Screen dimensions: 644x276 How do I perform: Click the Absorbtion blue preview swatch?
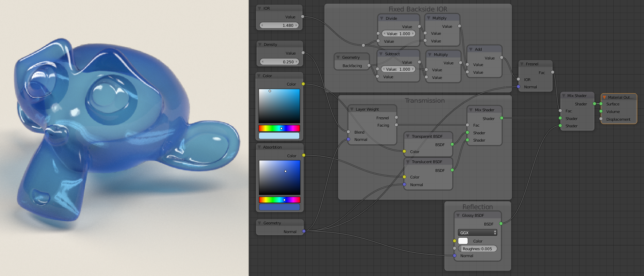[279, 207]
